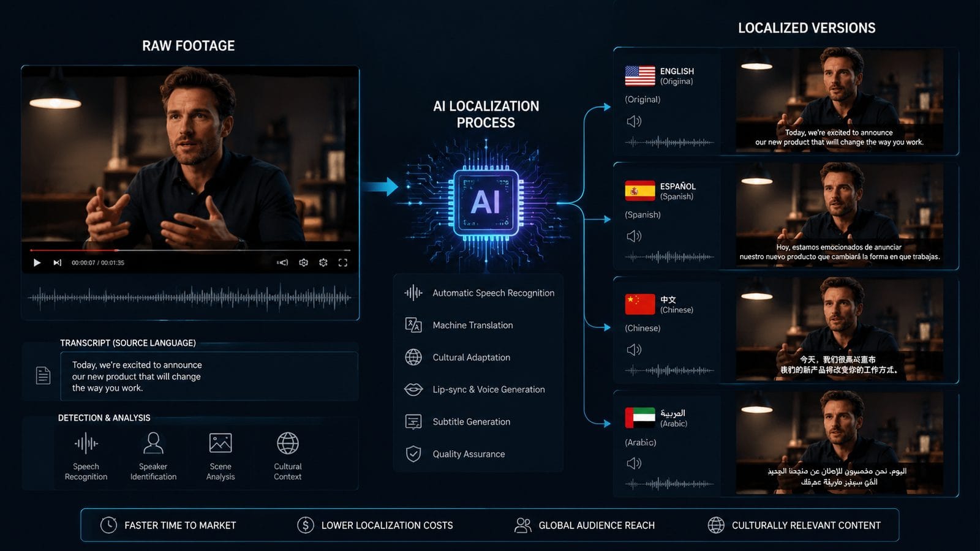980x551 pixels.
Task: Click the Chinese version audio waveform
Action: coord(669,370)
